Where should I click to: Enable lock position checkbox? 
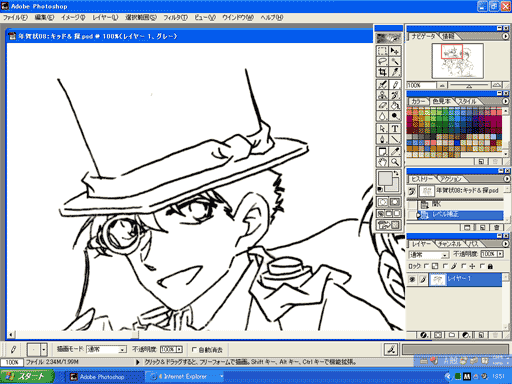click(463, 266)
